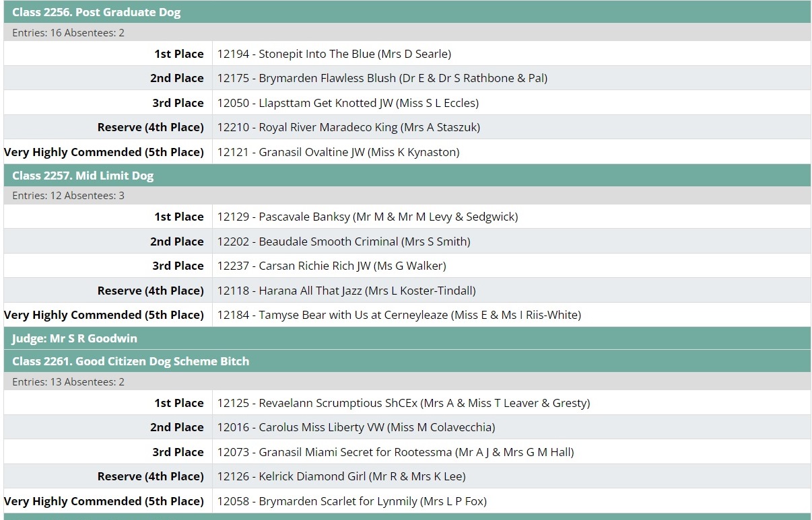Screen dimensions: 812x520
Task: Click Granasil Miami Secret for Rootessma entry
Action: click(x=395, y=452)
